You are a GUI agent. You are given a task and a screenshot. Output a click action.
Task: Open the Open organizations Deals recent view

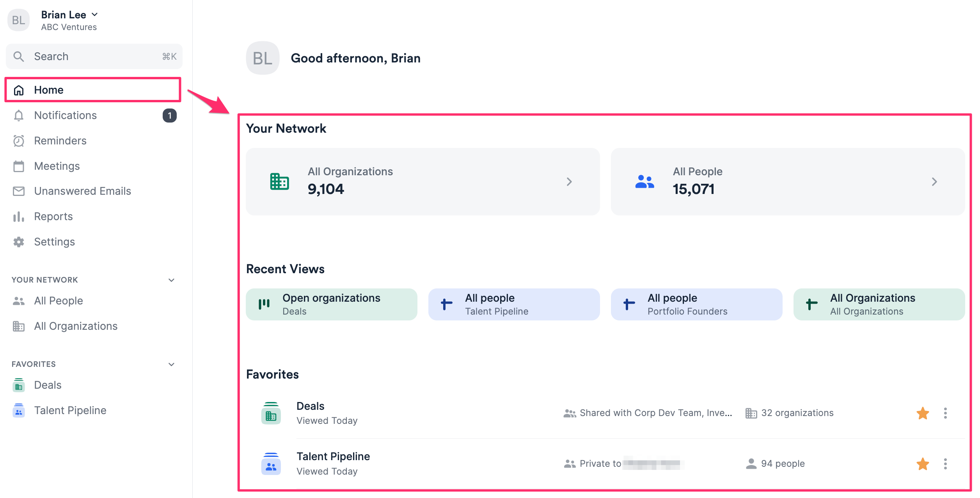point(331,304)
